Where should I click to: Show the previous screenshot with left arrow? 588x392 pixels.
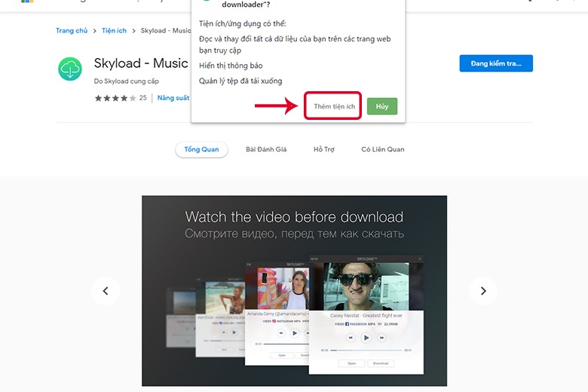tap(106, 291)
